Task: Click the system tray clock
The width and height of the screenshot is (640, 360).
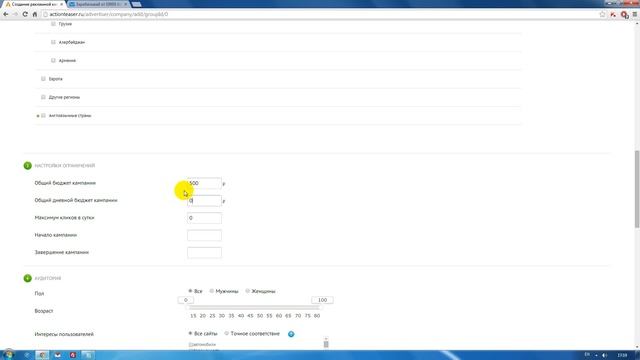Action: click(622, 355)
